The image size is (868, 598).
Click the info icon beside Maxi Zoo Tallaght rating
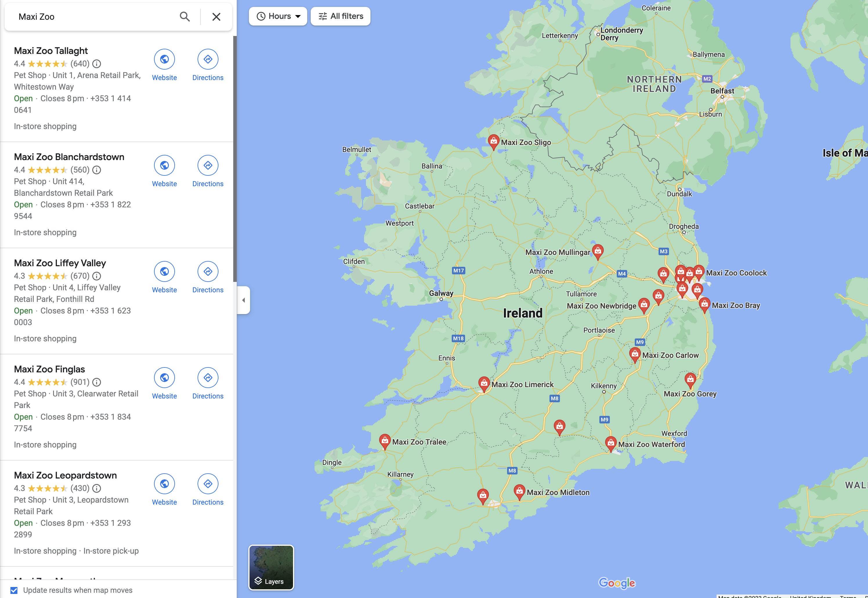[97, 64]
